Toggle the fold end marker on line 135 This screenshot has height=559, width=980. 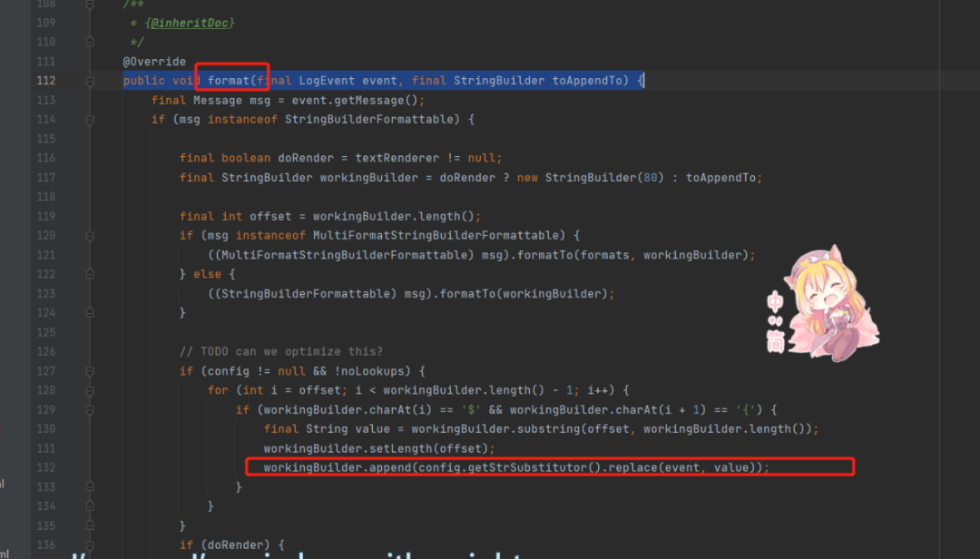click(x=90, y=525)
